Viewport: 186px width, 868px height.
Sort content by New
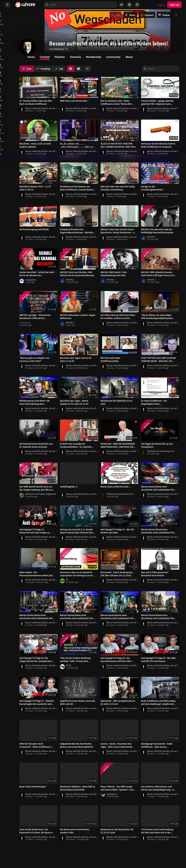[x=27, y=69]
